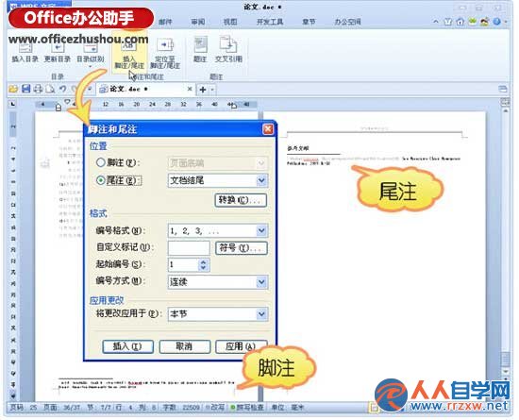The image size is (519, 420).
Task: Toggle 拼写检查 spell check in status bar
Action: point(247,408)
